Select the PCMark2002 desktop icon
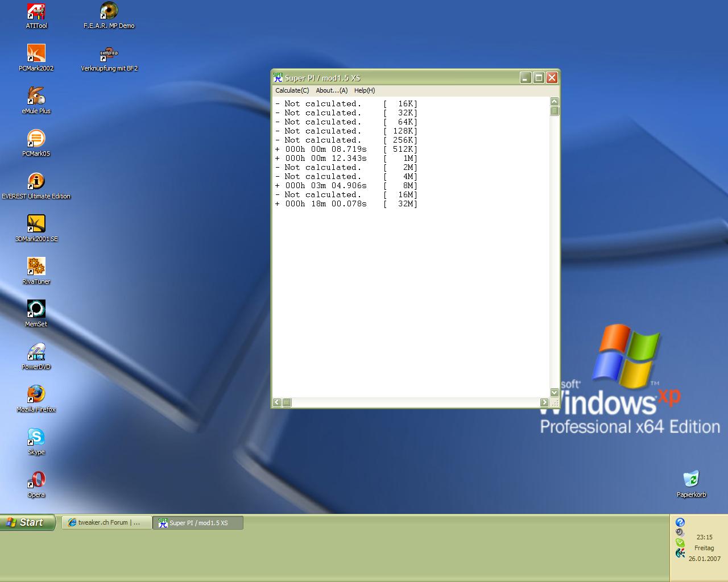Image resolution: width=728 pixels, height=582 pixels. (x=36, y=55)
